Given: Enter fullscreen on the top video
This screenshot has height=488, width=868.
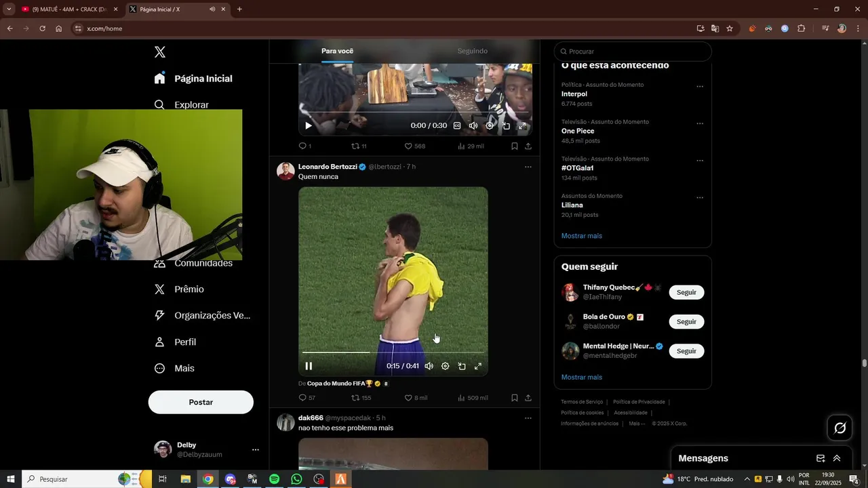Looking at the screenshot, I should coord(522,125).
